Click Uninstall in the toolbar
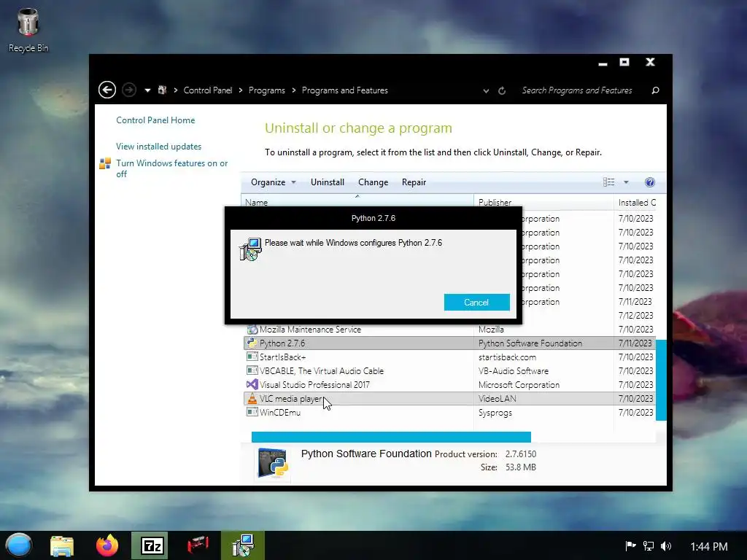This screenshot has width=747, height=560. click(x=328, y=182)
